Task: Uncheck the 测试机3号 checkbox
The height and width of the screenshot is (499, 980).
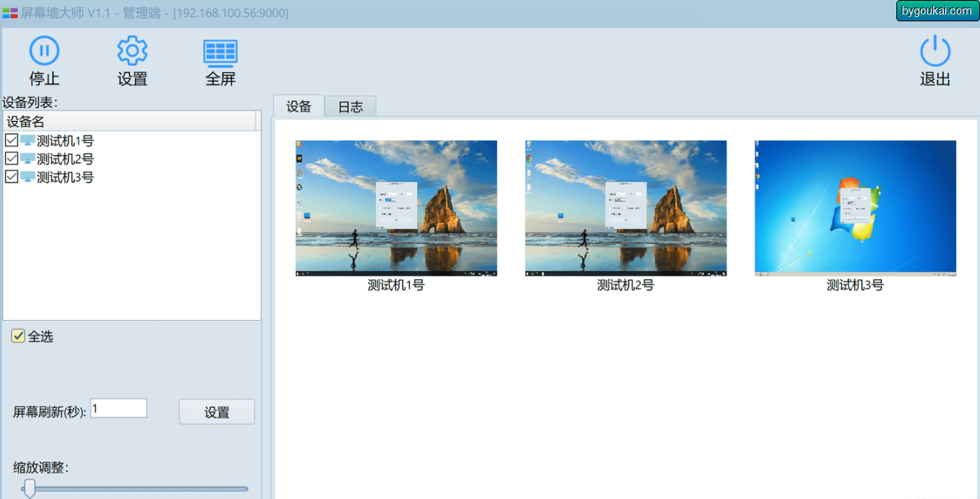Action: (11, 176)
